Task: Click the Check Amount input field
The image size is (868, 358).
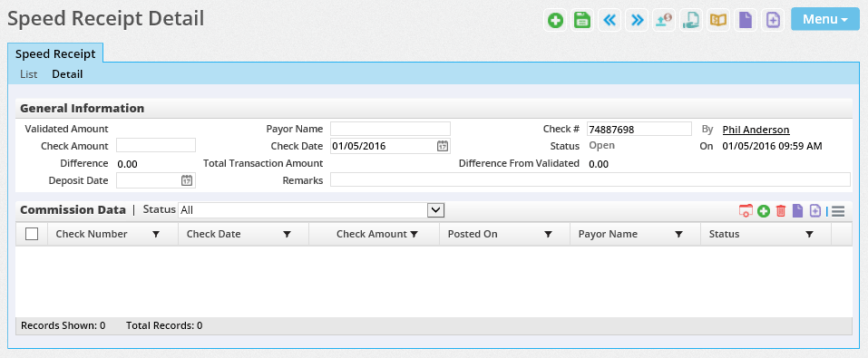Action: (x=156, y=146)
